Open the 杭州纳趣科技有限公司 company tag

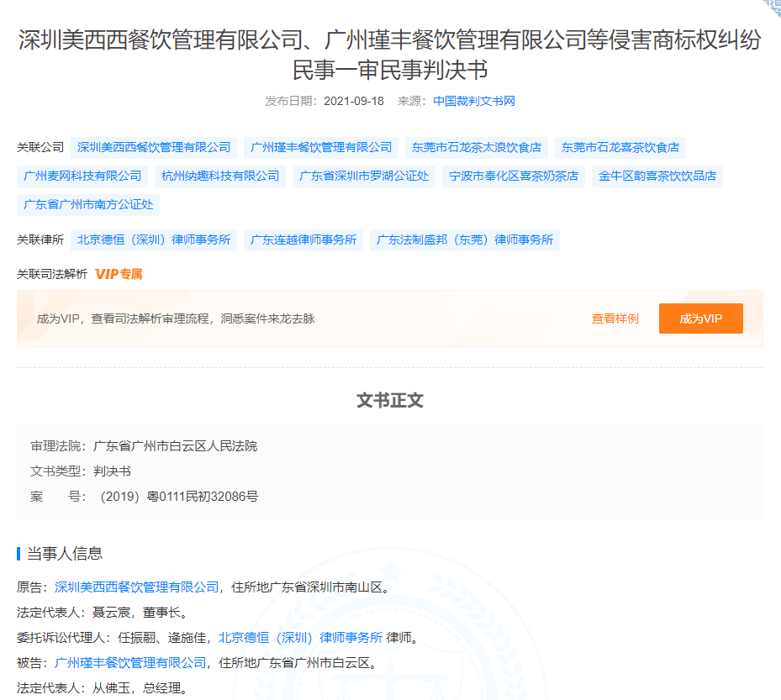pos(220,176)
